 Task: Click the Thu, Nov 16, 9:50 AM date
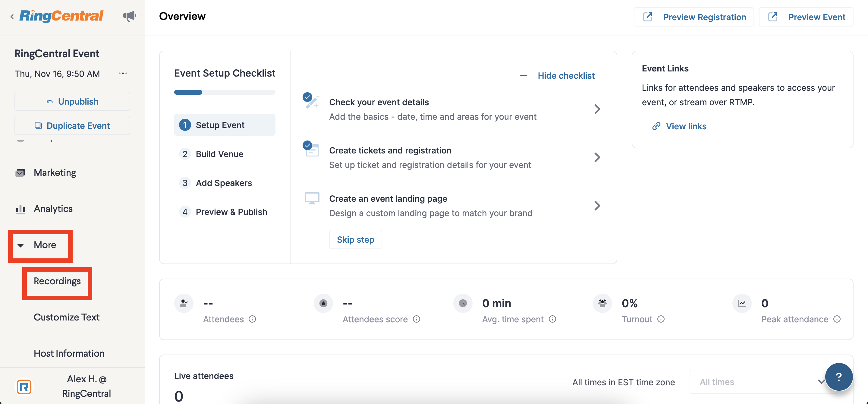click(57, 74)
